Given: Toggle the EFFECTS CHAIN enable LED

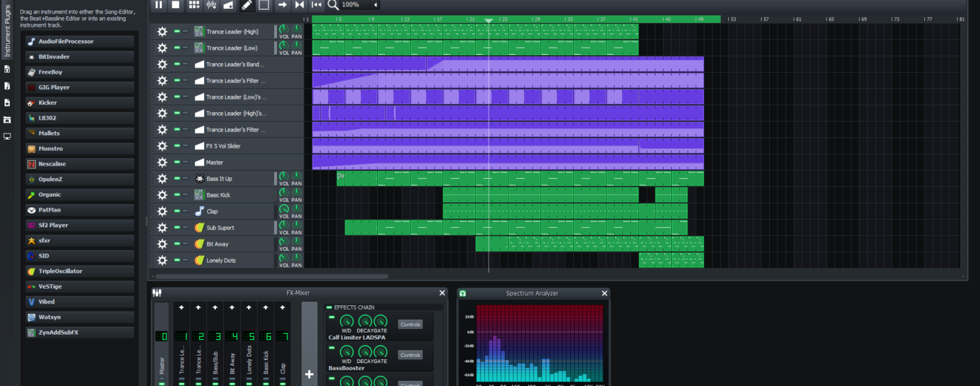Looking at the screenshot, I should (x=329, y=307).
